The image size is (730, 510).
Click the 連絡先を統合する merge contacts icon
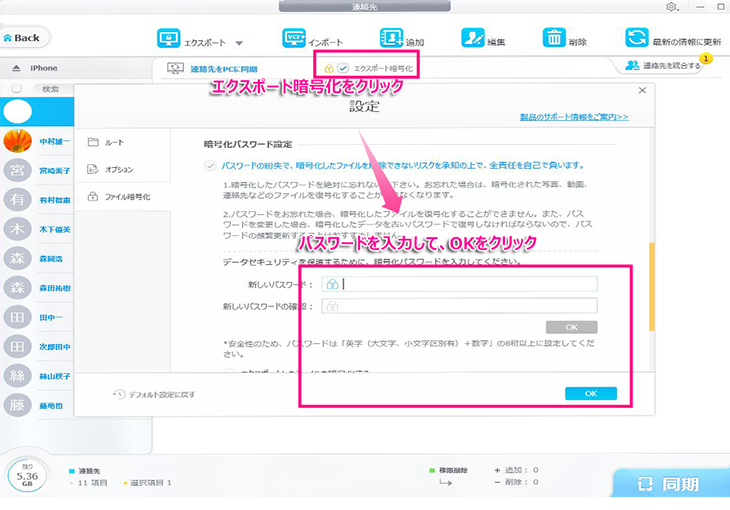(x=633, y=66)
